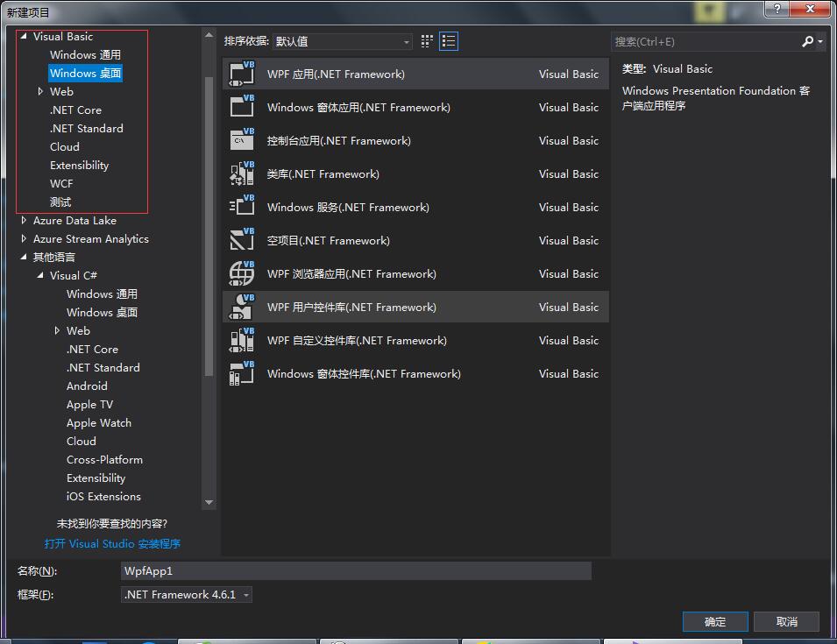Collapse the Visual Basic tree node
This screenshot has height=644, width=837.
coord(24,36)
